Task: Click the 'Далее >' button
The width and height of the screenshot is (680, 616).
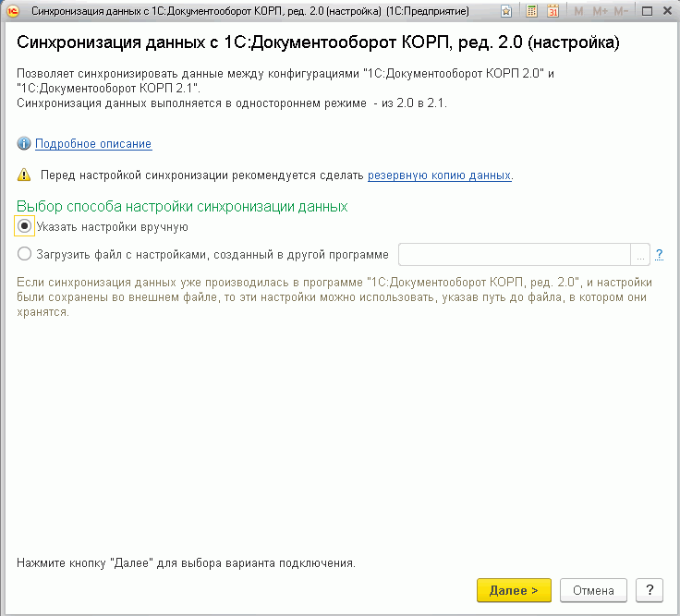Action: (514, 590)
